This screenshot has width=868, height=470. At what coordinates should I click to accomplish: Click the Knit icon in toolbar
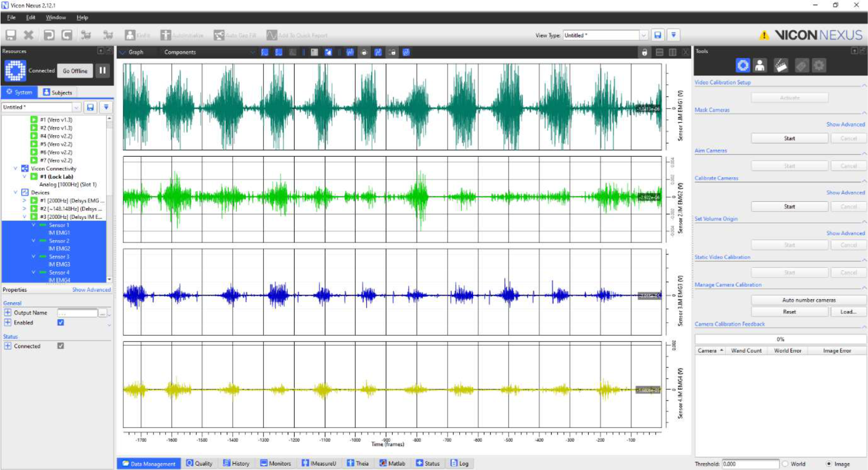coord(130,35)
